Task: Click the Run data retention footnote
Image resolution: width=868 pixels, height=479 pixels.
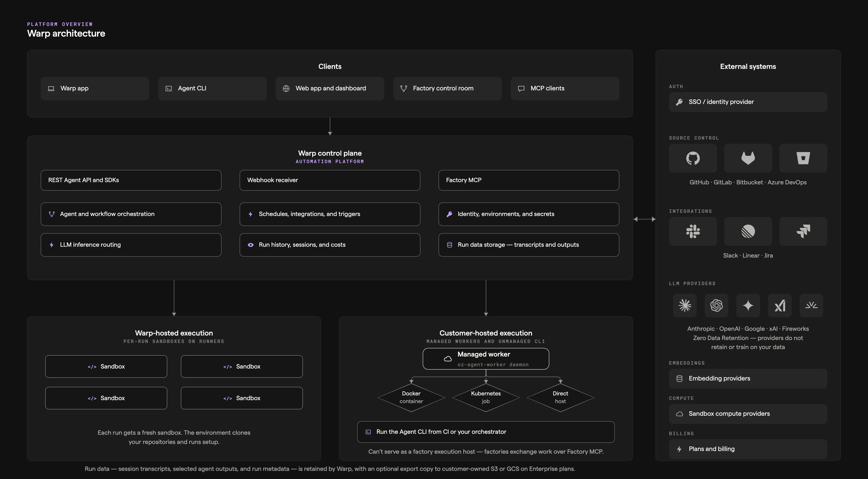Action: [x=330, y=469]
